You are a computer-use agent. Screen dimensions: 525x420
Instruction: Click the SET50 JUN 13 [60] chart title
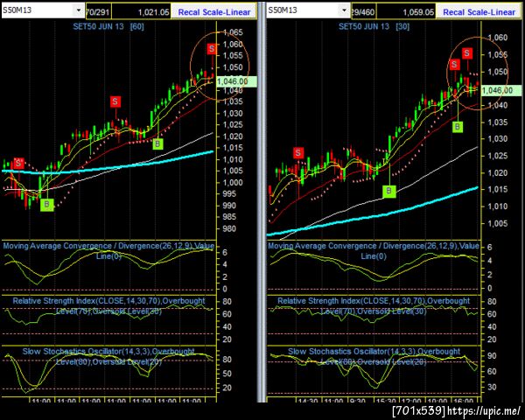[108, 26]
